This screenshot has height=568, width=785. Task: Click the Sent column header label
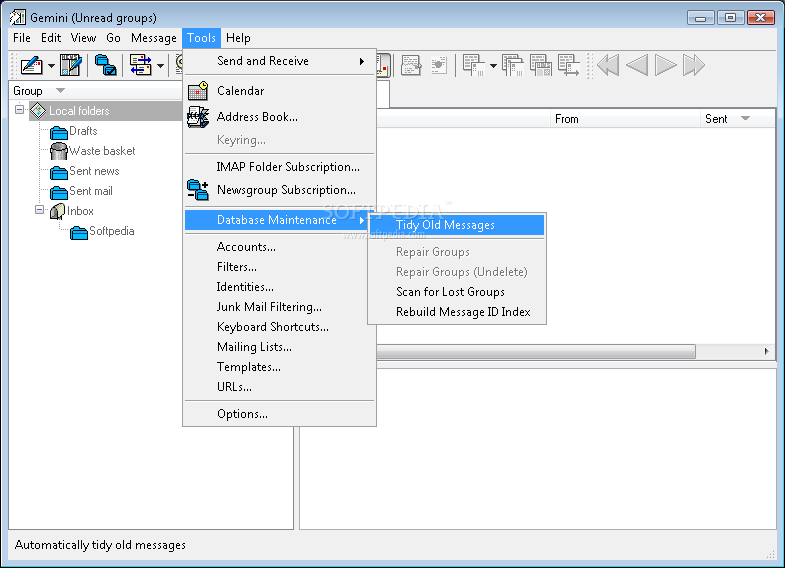(x=716, y=119)
